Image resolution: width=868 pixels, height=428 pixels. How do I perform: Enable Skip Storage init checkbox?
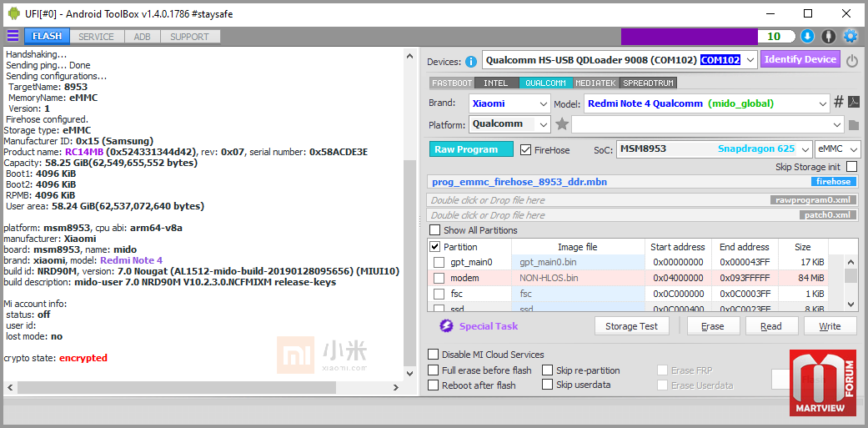tap(851, 167)
